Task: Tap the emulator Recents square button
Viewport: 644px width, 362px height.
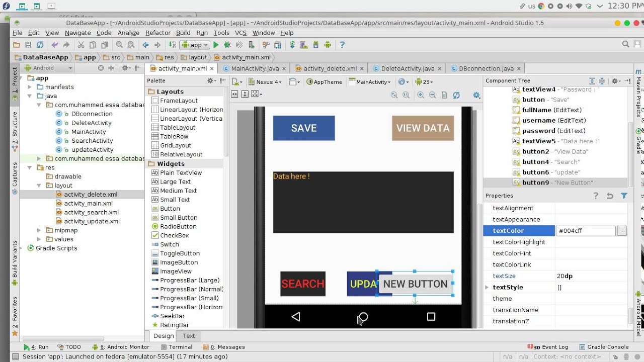Action: pos(431,316)
